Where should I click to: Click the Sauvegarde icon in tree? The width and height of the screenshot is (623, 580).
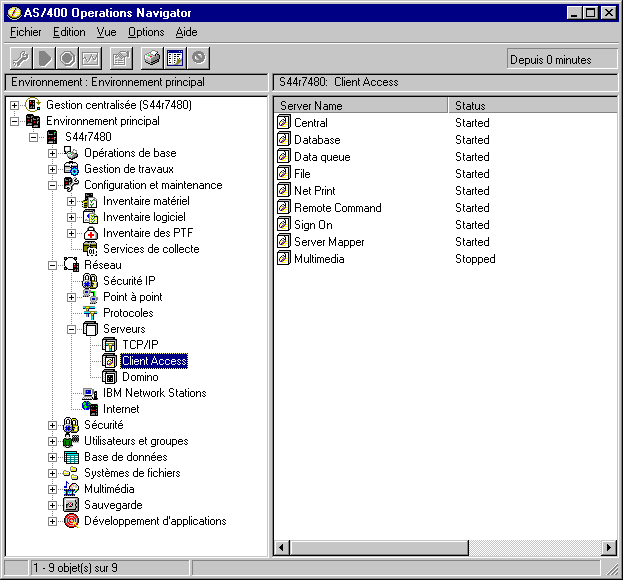[71, 505]
